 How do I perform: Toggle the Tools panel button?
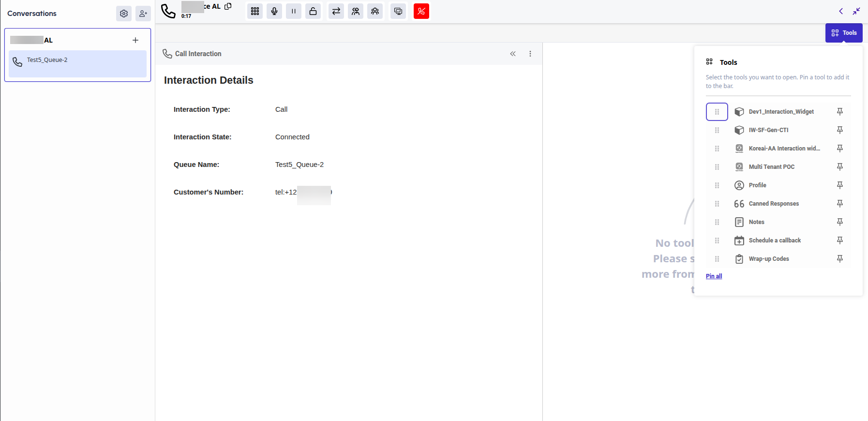coord(844,33)
